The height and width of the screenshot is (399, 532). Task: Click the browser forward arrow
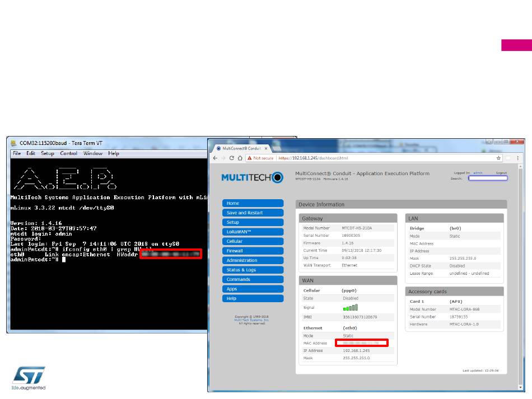[223, 158]
